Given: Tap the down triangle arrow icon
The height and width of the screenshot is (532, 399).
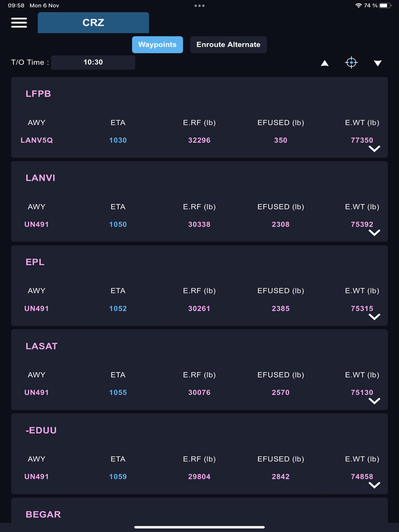Looking at the screenshot, I should tap(378, 63).
